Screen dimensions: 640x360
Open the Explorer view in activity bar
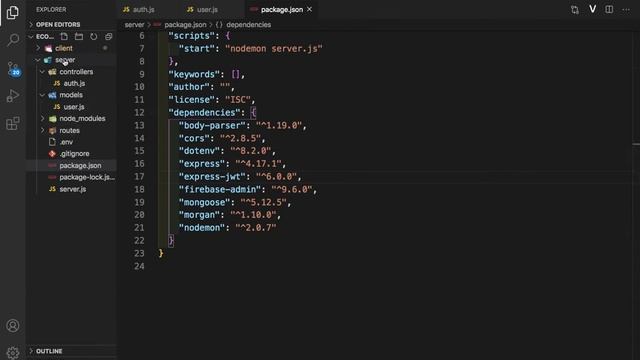coord(13,13)
